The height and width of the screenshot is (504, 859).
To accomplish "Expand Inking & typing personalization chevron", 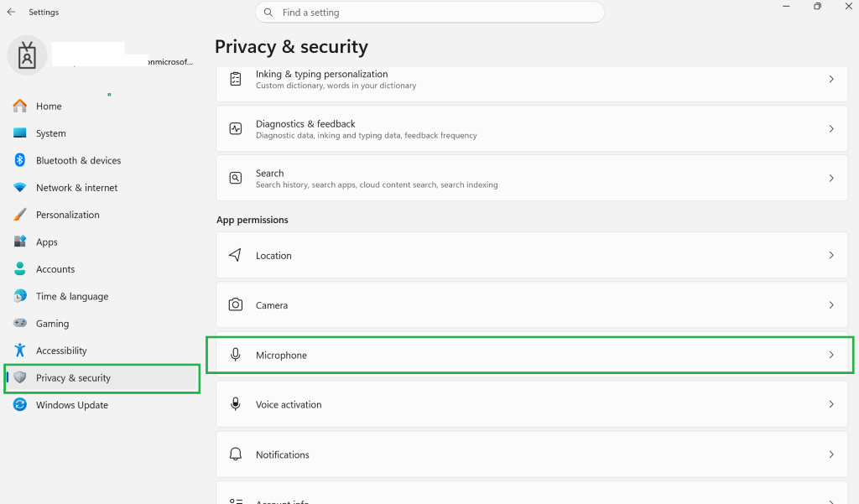I will pyautogui.click(x=831, y=79).
